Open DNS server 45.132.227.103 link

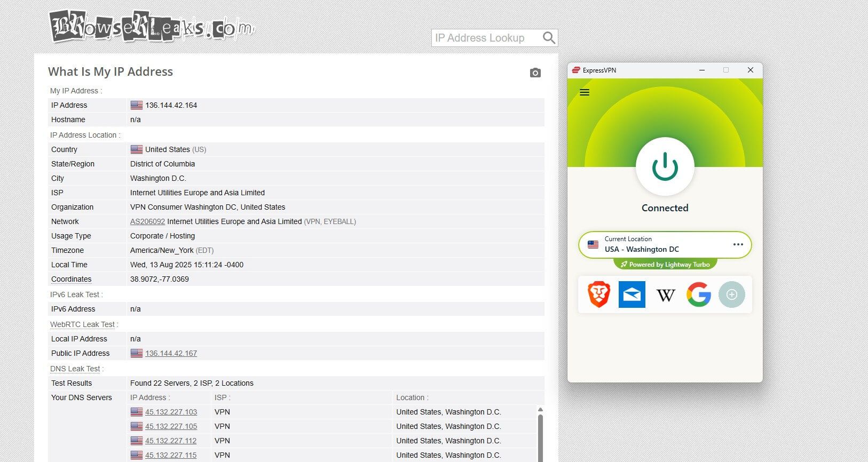click(x=171, y=412)
